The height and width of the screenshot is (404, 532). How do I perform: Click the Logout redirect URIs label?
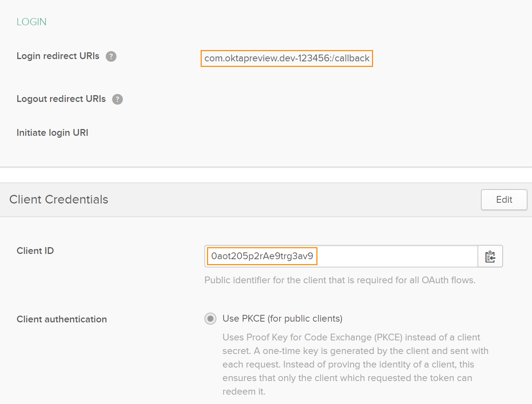[61, 99]
